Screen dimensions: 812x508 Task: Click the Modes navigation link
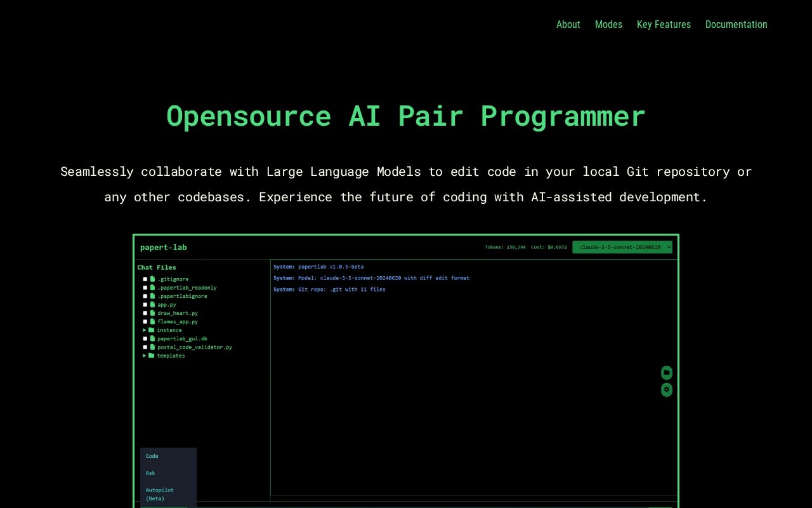[608, 24]
